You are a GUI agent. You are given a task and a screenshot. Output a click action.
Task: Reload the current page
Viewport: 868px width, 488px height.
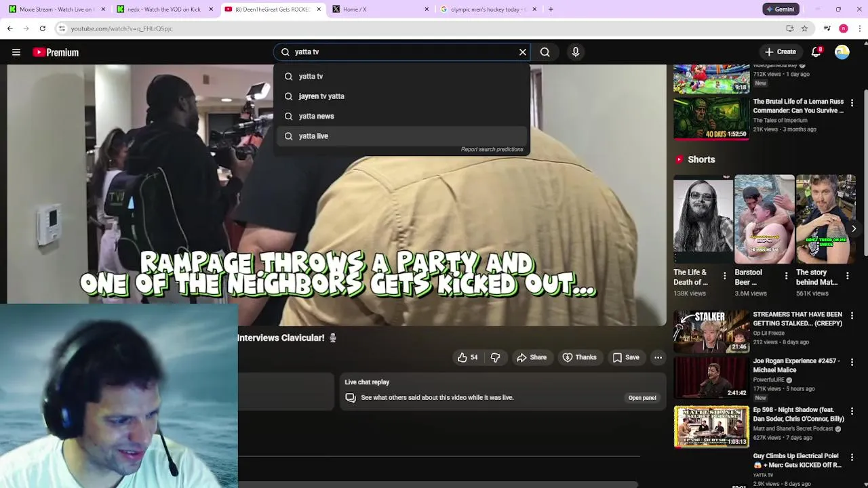(42, 28)
